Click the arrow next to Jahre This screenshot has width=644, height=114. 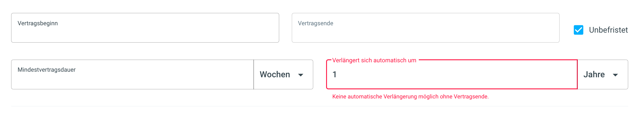pos(615,75)
